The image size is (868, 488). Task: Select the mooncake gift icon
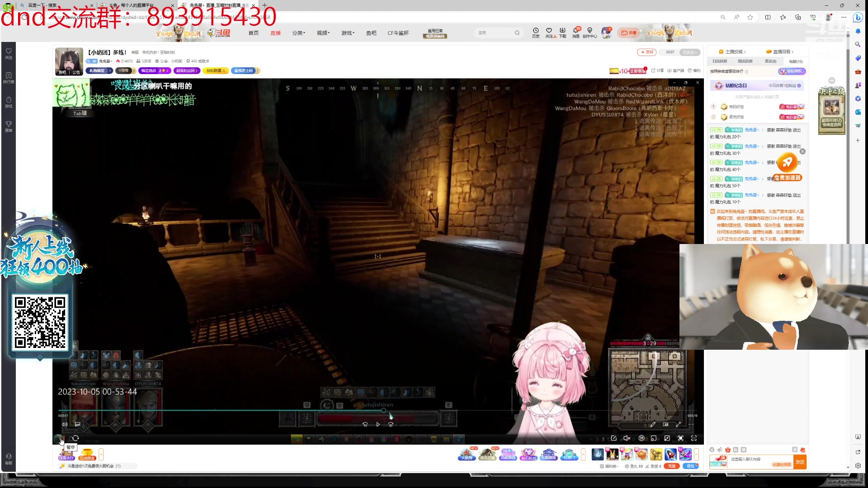[x=642, y=454]
